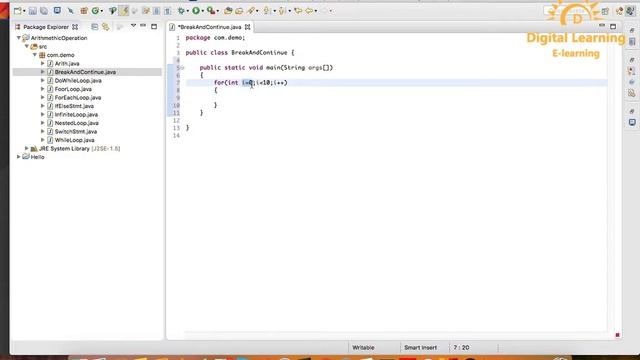Collapse the src folder node
Image resolution: width=640 pixels, height=360 pixels.
27,47
